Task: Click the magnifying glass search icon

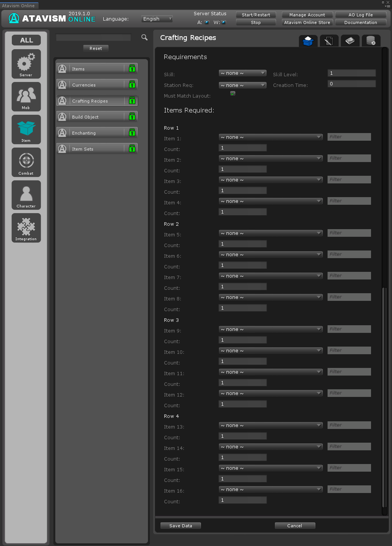Action: pyautogui.click(x=144, y=37)
